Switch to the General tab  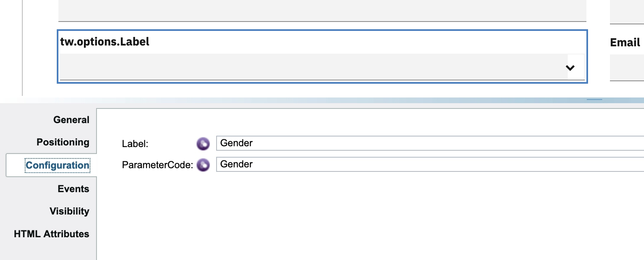[71, 119]
